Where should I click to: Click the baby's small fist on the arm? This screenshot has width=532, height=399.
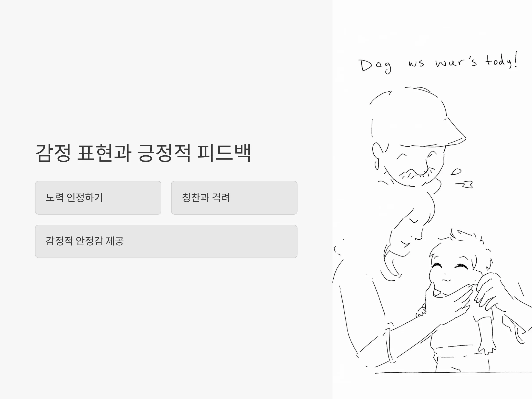[x=421, y=313]
